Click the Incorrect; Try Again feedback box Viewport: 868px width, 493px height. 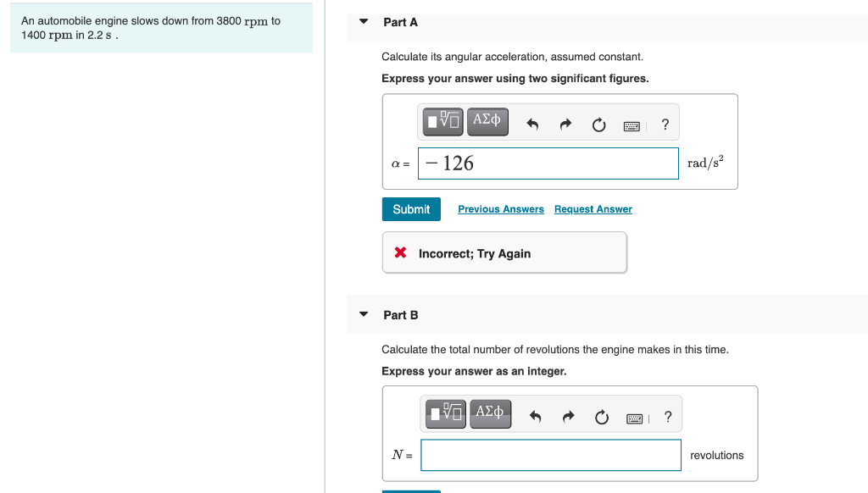(x=504, y=252)
